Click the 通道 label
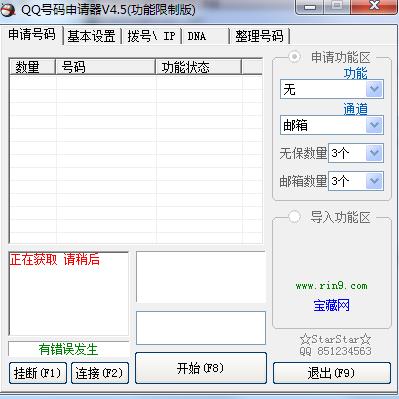The width and height of the screenshot is (399, 399). click(x=355, y=109)
